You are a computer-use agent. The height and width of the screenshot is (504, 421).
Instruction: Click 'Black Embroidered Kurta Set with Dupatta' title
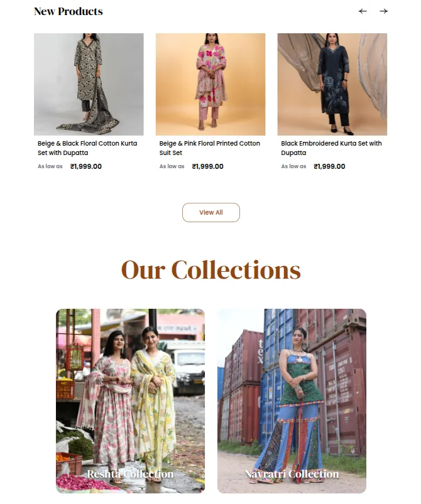point(331,148)
